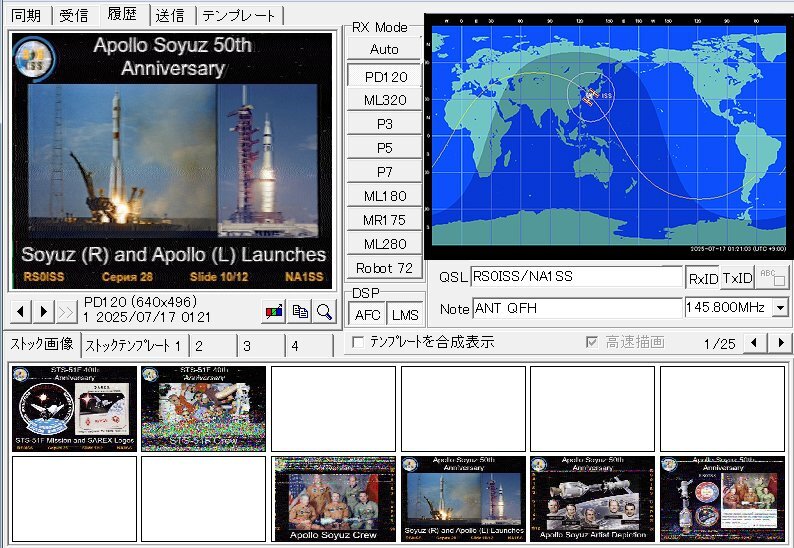
Task: Select ML180 RX mode
Action: (384, 196)
